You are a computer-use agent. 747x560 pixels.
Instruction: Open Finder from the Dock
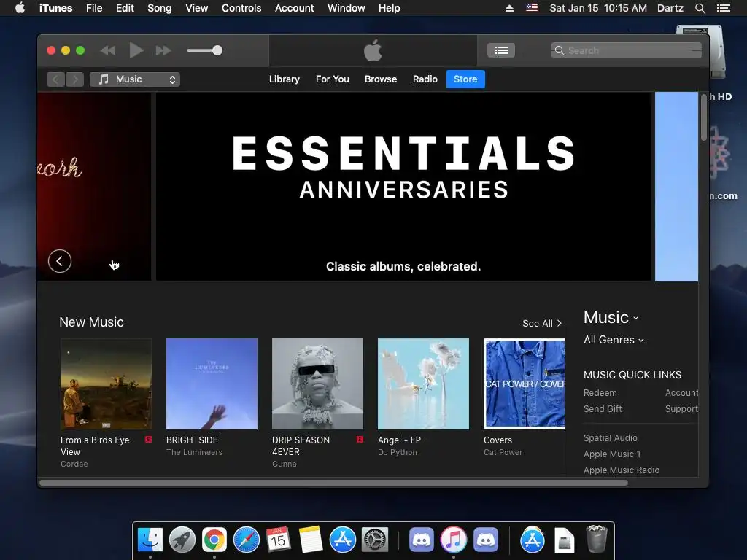coord(150,540)
